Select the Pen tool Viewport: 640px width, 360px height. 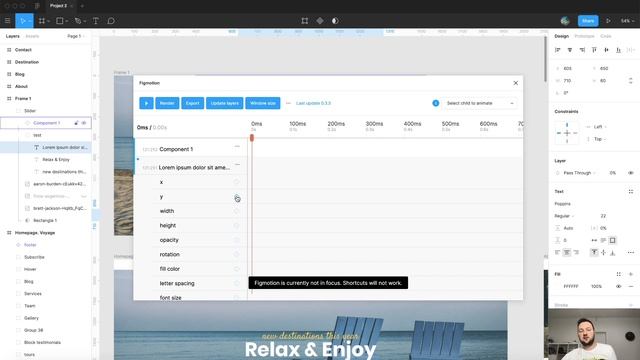click(78, 21)
